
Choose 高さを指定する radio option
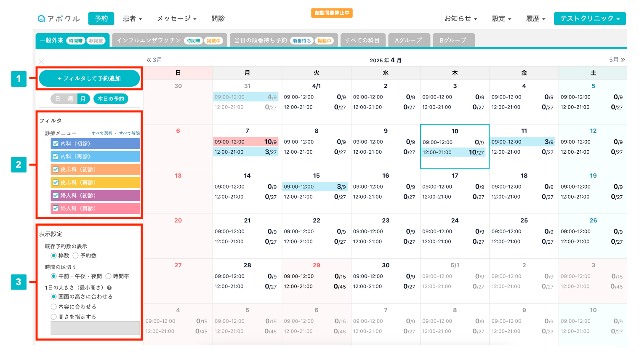pos(54,317)
